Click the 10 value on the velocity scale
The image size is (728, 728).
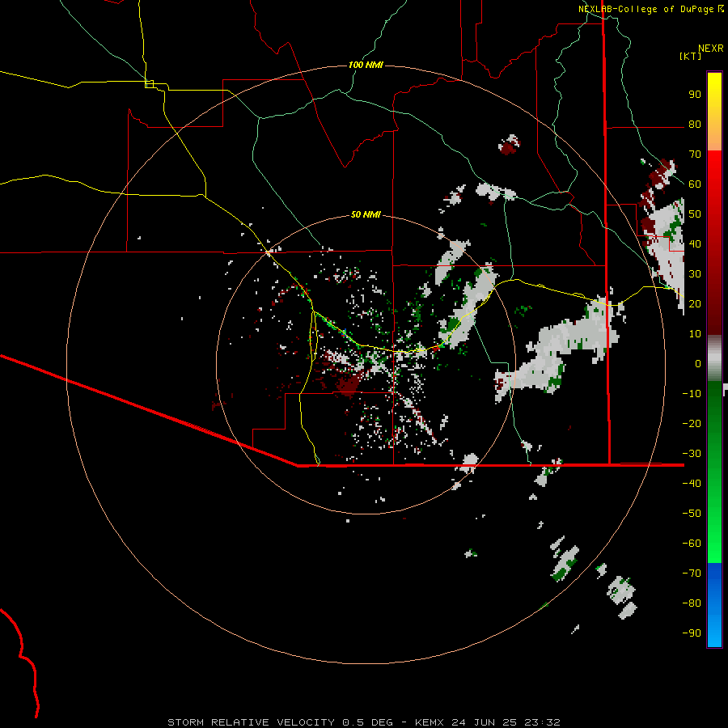pyautogui.click(x=695, y=334)
